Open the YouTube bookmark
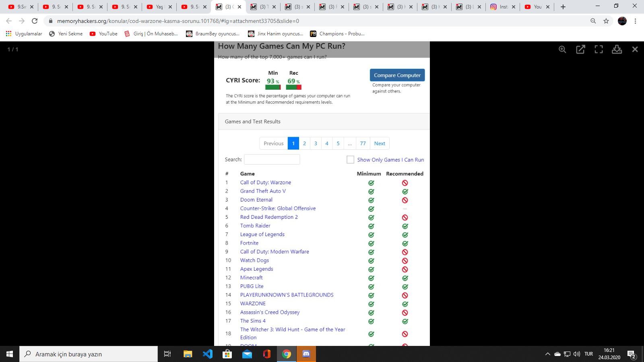The height and width of the screenshot is (362, 644). pyautogui.click(x=103, y=34)
